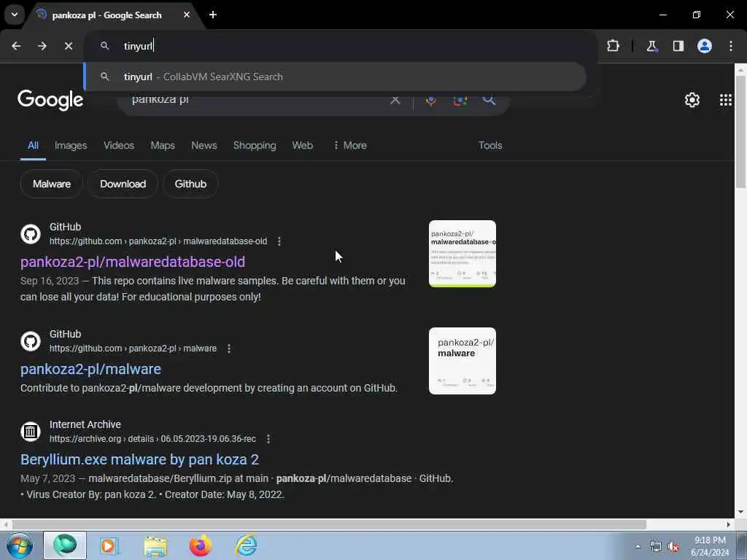The width and height of the screenshot is (747, 560).
Task: Open the pankoza2-pl/malware result link
Action: pyautogui.click(x=90, y=369)
